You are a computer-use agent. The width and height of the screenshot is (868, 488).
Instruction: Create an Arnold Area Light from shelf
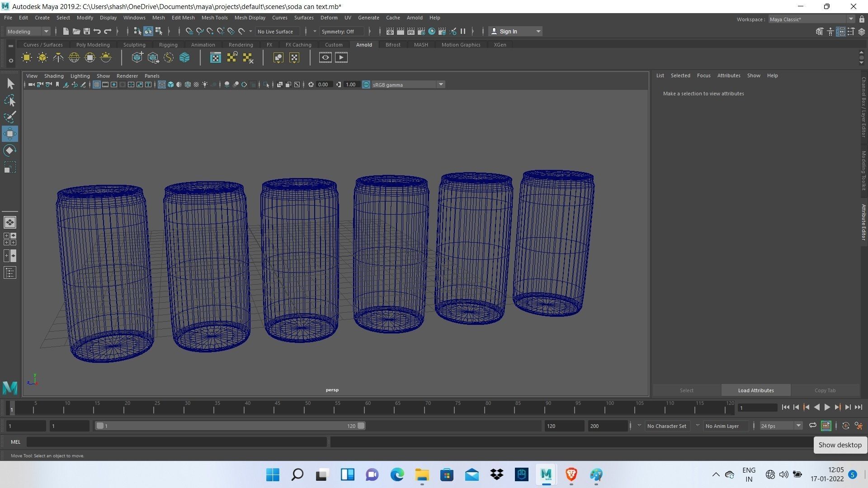click(27, 57)
